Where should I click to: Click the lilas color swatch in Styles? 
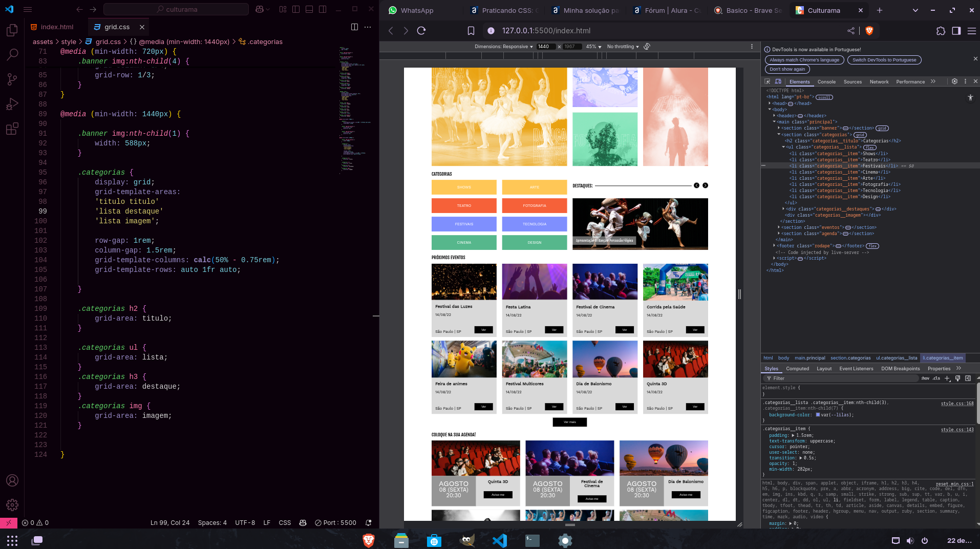[x=818, y=415]
